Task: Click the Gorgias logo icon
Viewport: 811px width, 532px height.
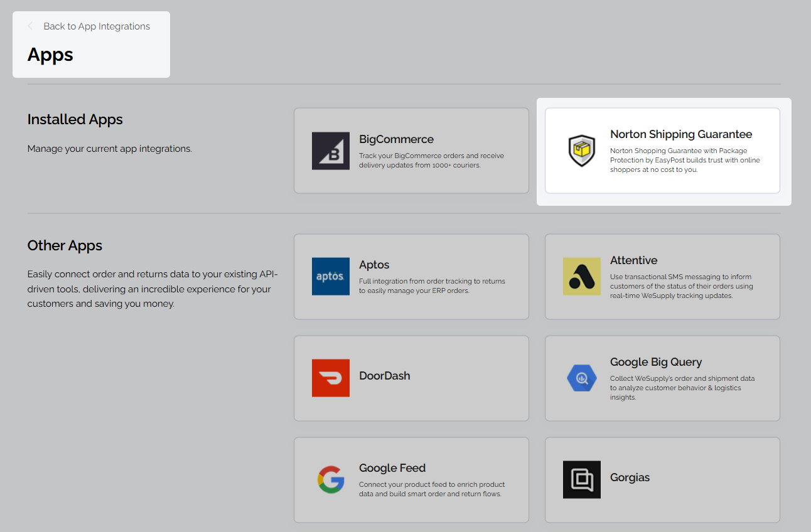Action: [x=582, y=479]
